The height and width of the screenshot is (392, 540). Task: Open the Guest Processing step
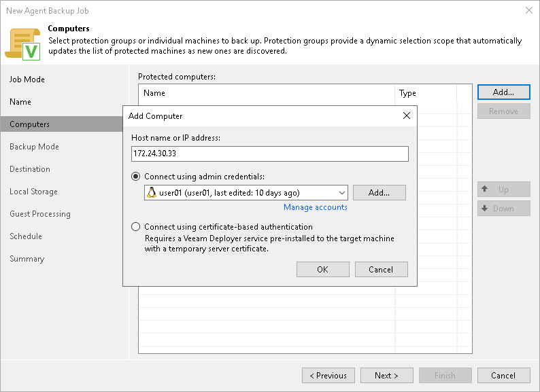(x=40, y=214)
